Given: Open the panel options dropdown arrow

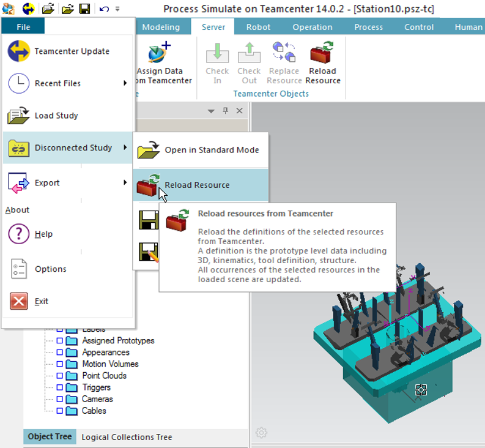Looking at the screenshot, I should (x=211, y=111).
